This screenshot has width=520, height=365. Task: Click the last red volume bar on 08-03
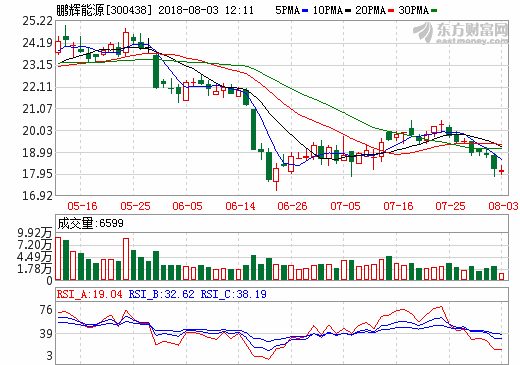(x=501, y=276)
